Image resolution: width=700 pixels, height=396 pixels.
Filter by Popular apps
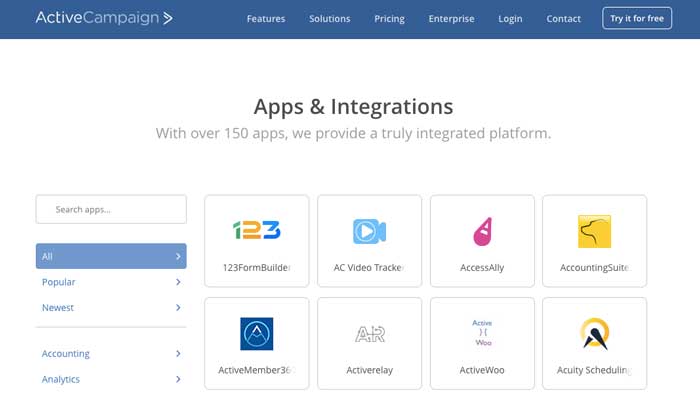click(111, 282)
